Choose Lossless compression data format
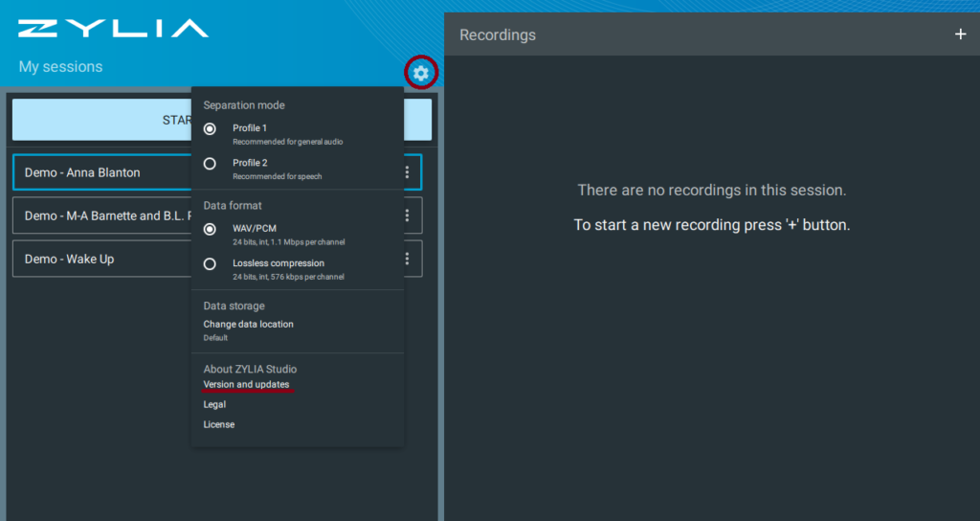Screen dimensions: 980x521 [x=210, y=264]
